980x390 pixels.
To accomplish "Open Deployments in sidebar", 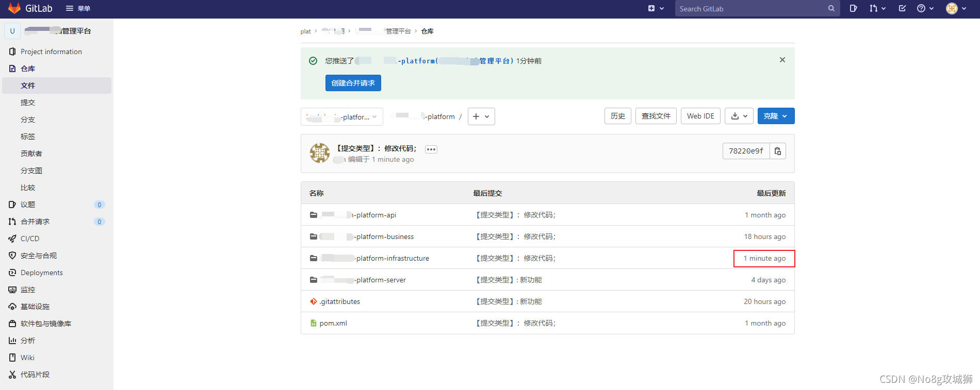I will (x=42, y=273).
